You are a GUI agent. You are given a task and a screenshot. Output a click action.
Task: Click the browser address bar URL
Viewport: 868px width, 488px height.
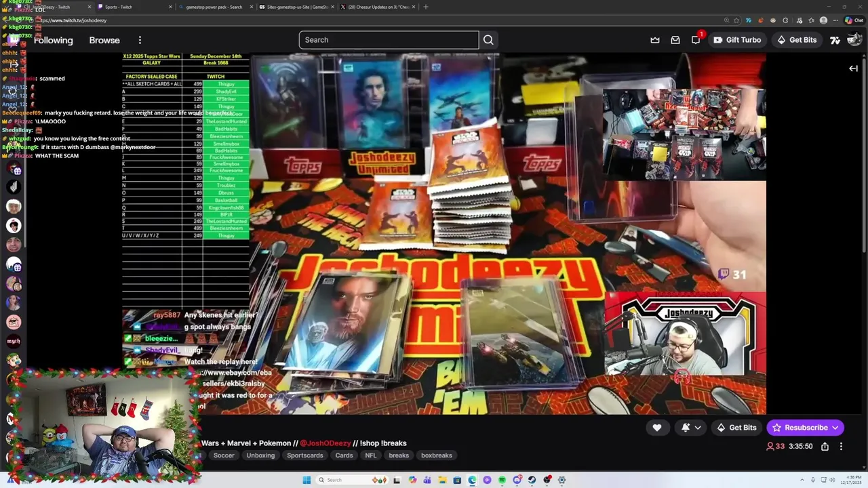72,20
